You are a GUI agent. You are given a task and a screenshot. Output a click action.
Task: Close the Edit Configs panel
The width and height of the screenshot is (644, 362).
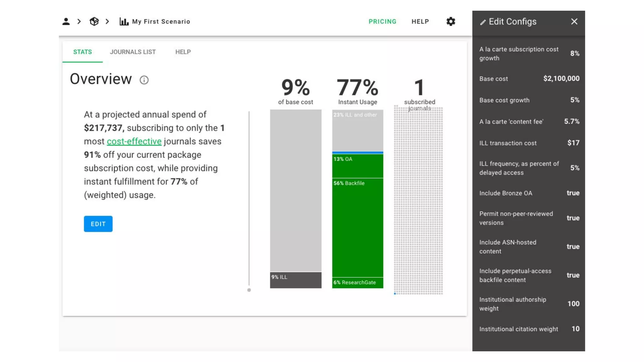[x=574, y=21]
